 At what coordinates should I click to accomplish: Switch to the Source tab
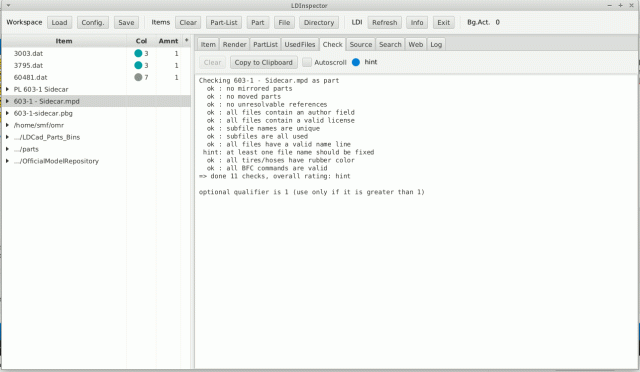pyautogui.click(x=361, y=45)
